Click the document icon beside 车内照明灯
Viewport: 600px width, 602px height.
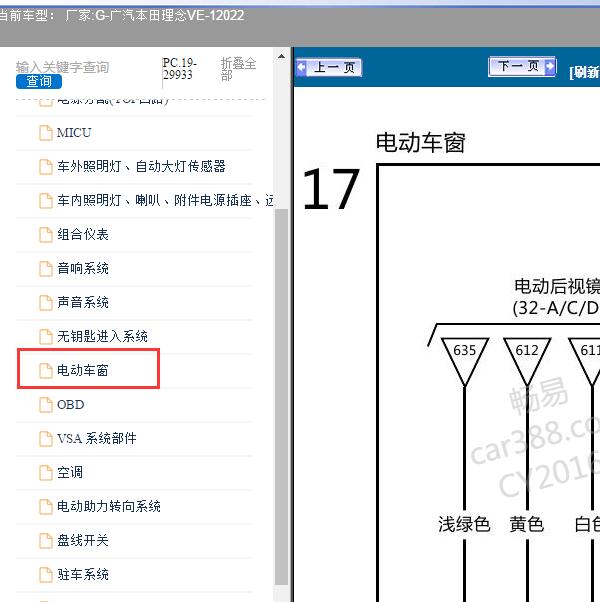click(x=46, y=201)
